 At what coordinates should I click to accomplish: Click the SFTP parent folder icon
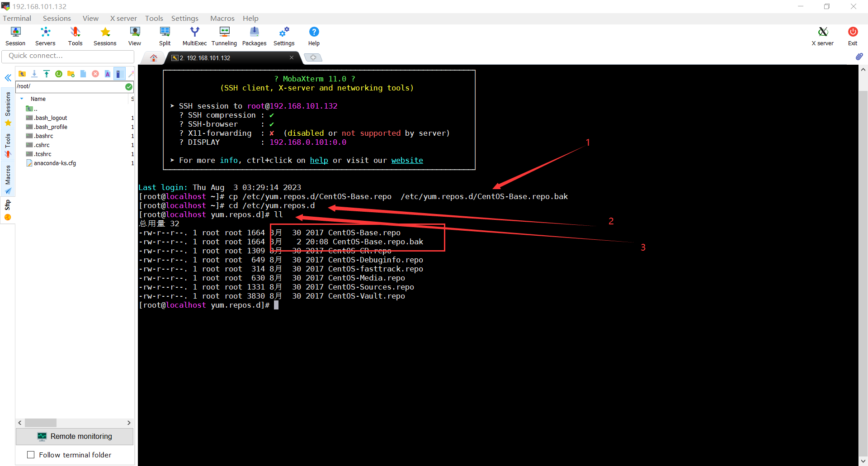pos(22,74)
